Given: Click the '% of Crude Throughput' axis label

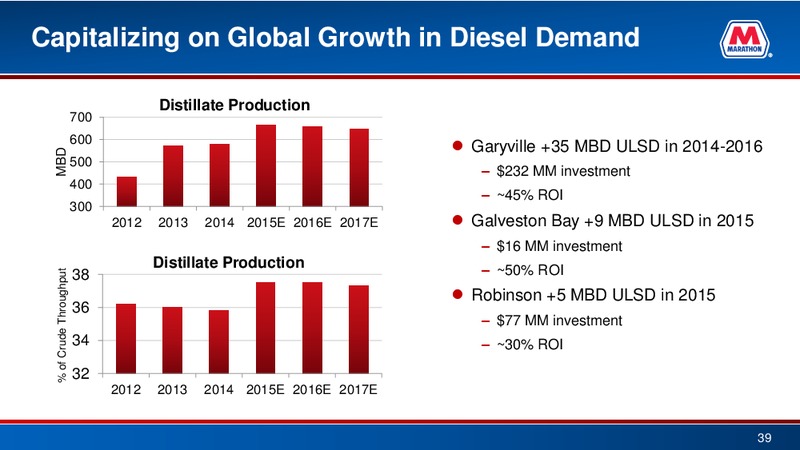Looking at the screenshot, I should tap(62, 325).
